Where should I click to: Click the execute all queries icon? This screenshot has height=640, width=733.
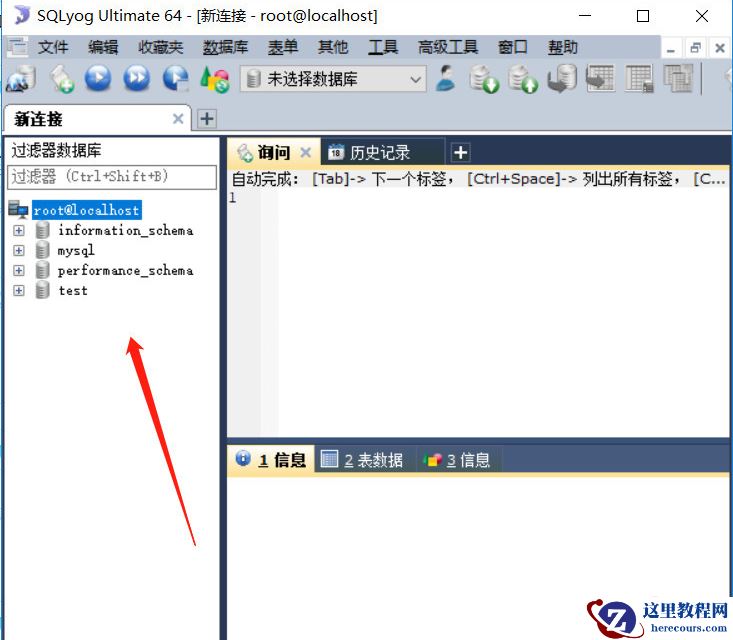(137, 78)
